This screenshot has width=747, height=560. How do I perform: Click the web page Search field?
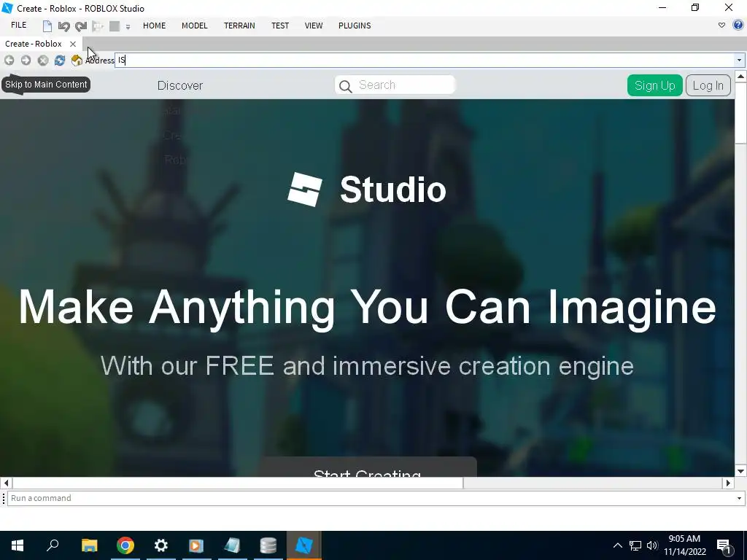click(395, 85)
